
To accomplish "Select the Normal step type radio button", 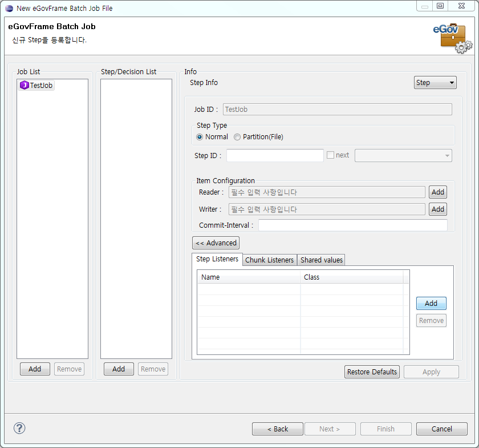I will point(200,137).
